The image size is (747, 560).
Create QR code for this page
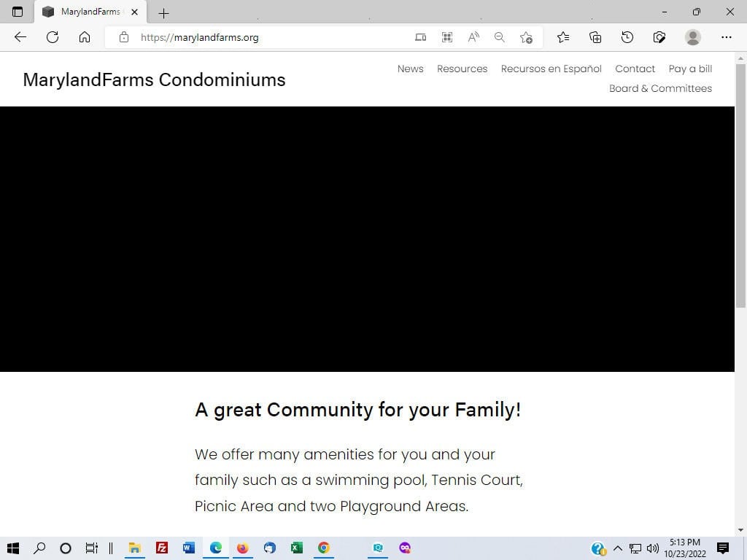tap(447, 37)
